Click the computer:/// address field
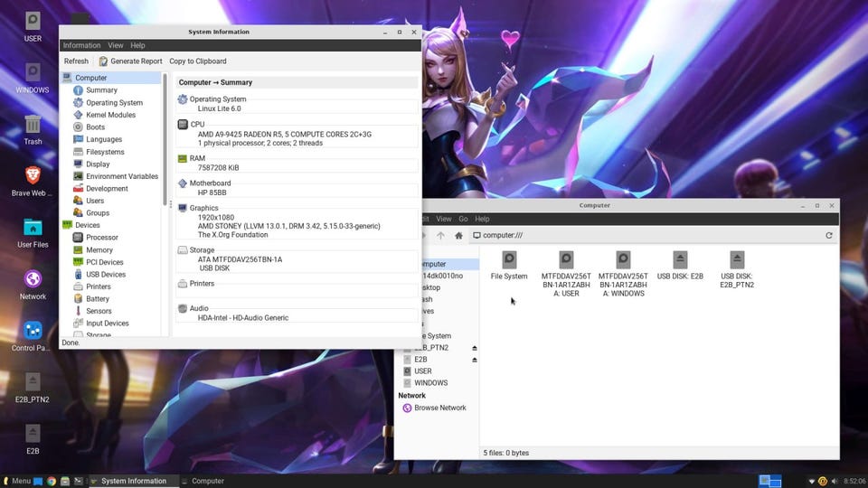This screenshot has width=868, height=488. point(645,235)
